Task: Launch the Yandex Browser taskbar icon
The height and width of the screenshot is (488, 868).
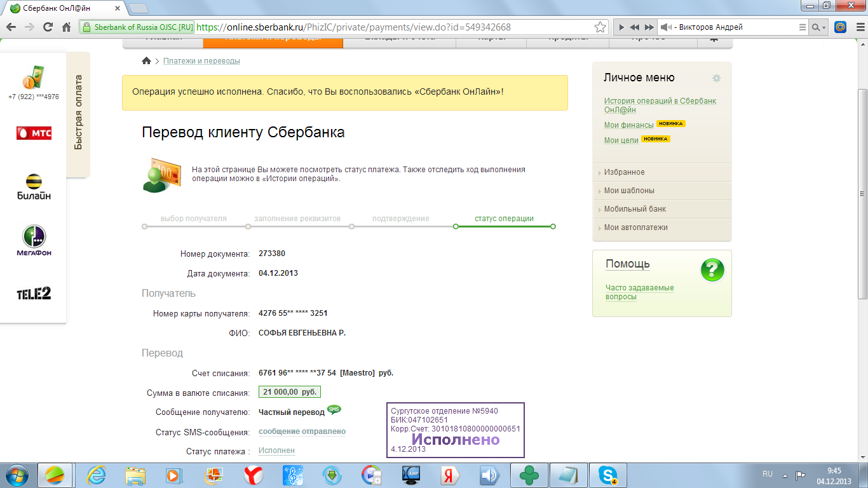Action: (x=254, y=475)
